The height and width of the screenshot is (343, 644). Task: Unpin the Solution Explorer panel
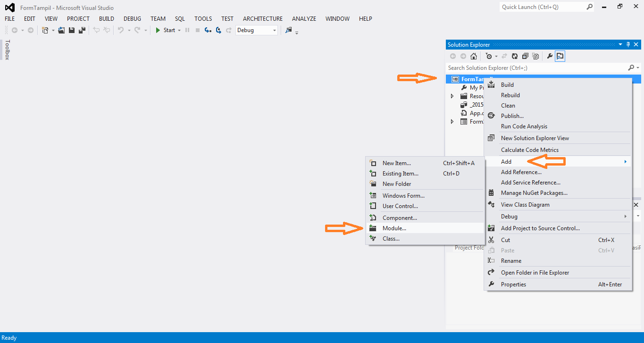(x=627, y=44)
